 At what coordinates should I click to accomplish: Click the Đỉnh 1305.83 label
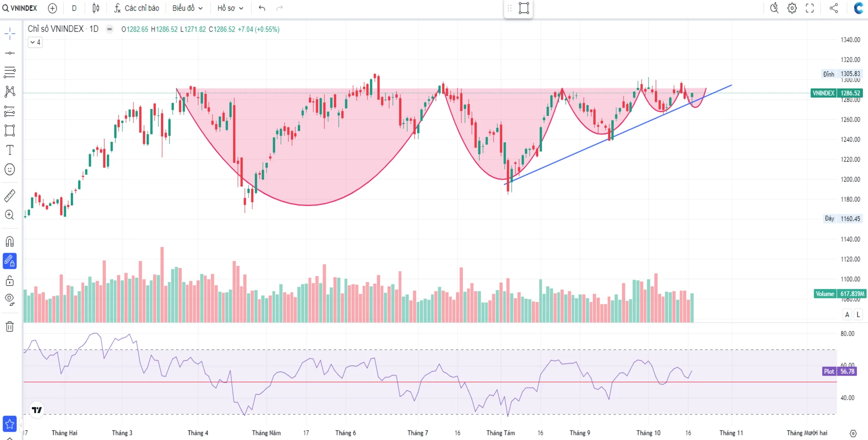842,74
